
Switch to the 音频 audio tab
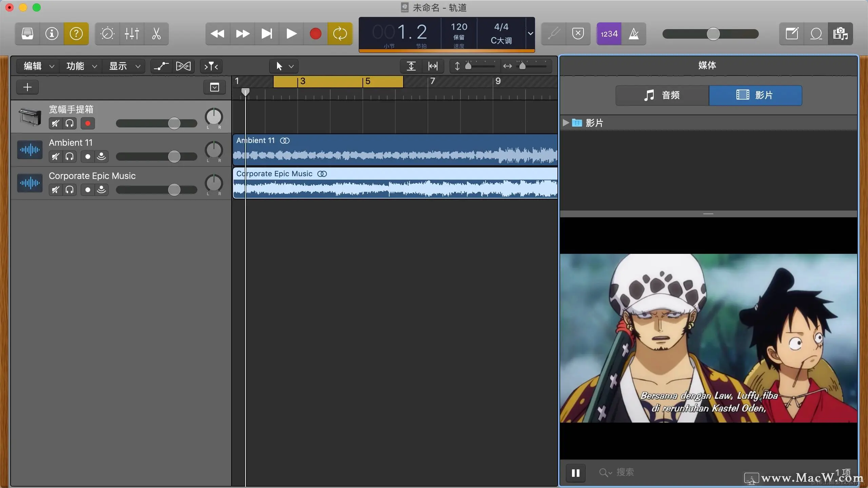(x=662, y=95)
